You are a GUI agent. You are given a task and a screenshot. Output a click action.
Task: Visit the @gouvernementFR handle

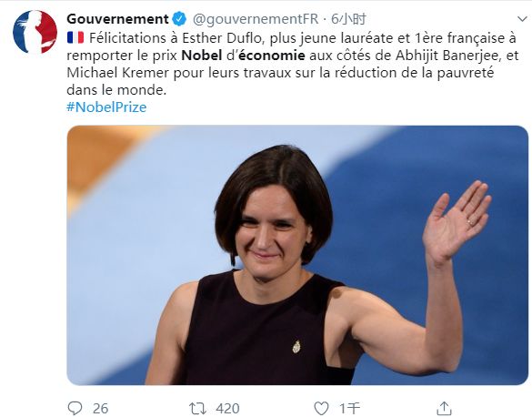click(x=256, y=19)
